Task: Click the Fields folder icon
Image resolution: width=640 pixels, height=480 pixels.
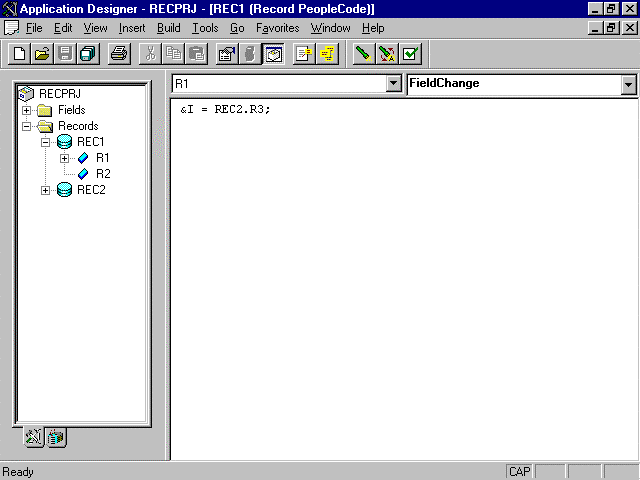Action: (44, 110)
